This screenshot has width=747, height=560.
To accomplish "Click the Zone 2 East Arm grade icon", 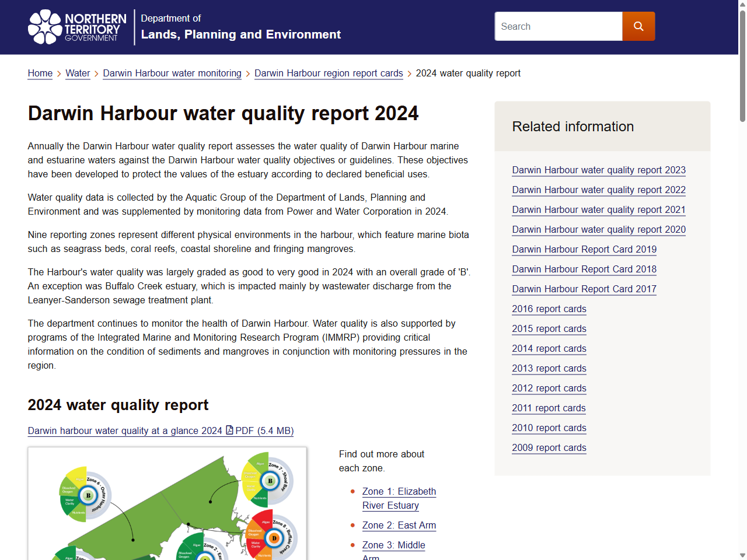I will 205,556.
